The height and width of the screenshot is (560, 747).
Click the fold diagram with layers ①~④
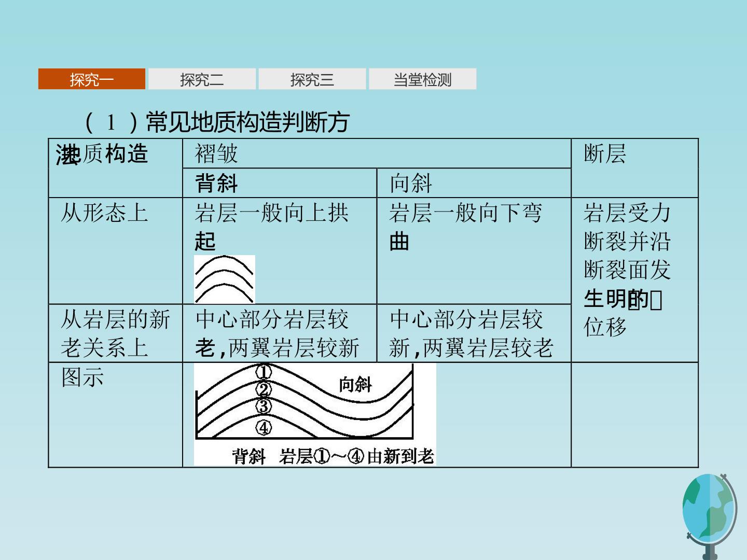315,414
